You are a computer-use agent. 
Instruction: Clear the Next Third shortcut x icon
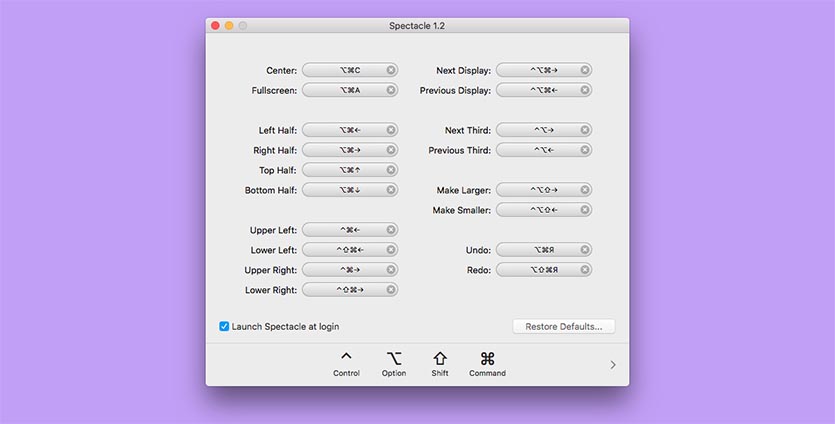click(585, 130)
